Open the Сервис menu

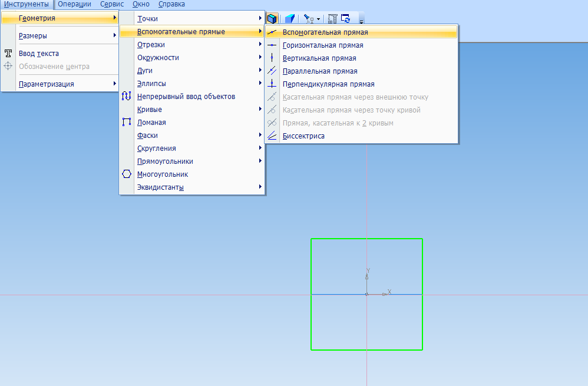coord(112,4)
